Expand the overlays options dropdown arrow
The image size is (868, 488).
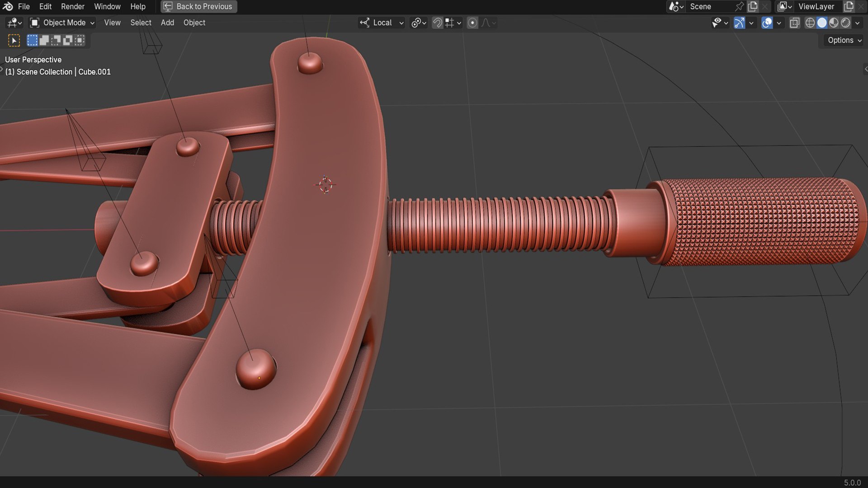click(x=779, y=23)
